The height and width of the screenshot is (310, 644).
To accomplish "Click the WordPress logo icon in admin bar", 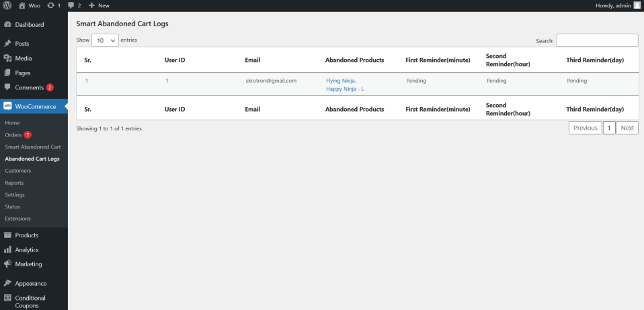I will tap(7, 5).
